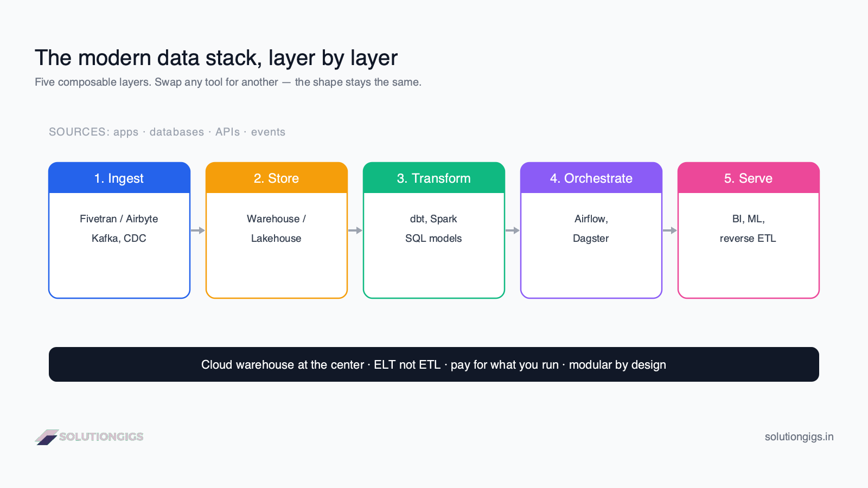Click the 'Dagster' text
868x488 pixels.
point(591,238)
